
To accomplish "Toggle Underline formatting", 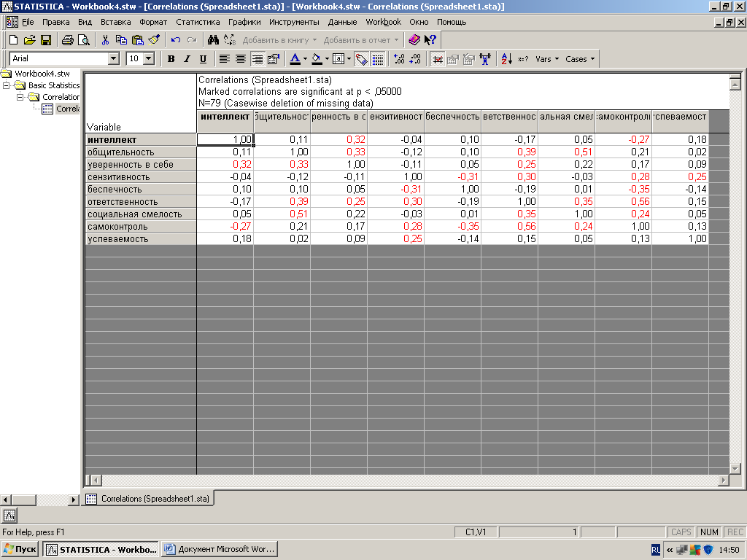I will [203, 59].
